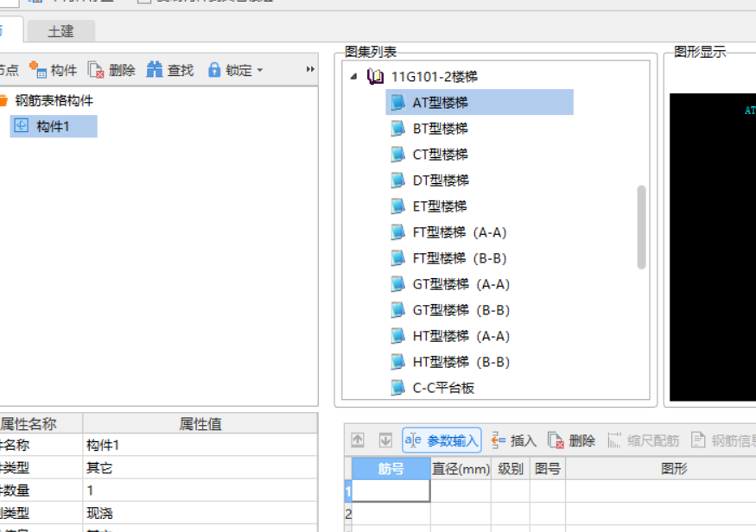Image resolution: width=756 pixels, height=532 pixels.
Task: Click the move-down arrow icon in rebar toolbar
Action: [x=385, y=440]
